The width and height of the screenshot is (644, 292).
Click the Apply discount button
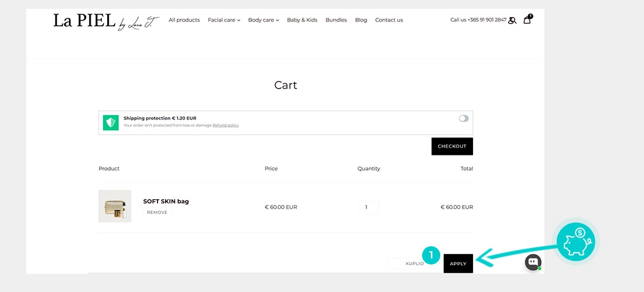click(x=458, y=264)
